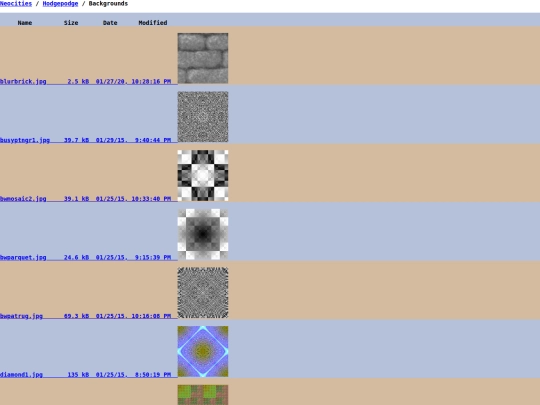
Task: Click the Backgrounds breadcrumb text
Action: (x=108, y=4)
